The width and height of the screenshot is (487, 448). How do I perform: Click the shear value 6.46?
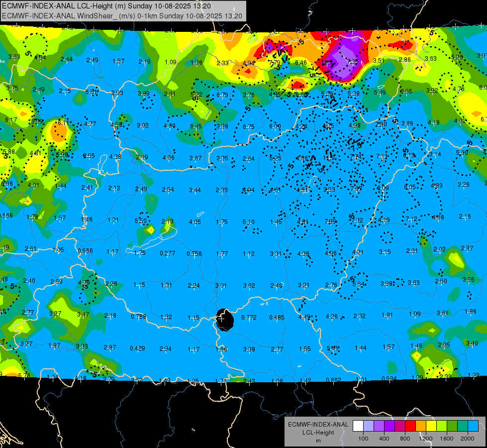(300, 63)
